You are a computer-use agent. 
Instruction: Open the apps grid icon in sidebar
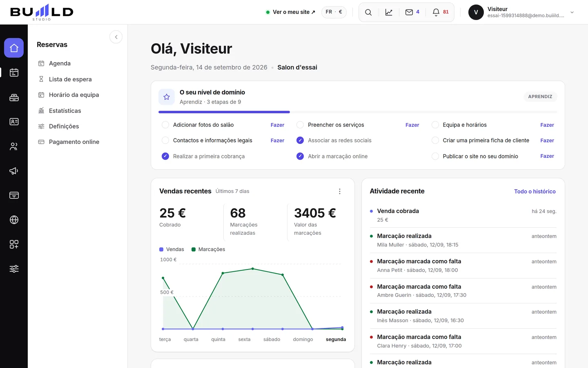(x=14, y=245)
